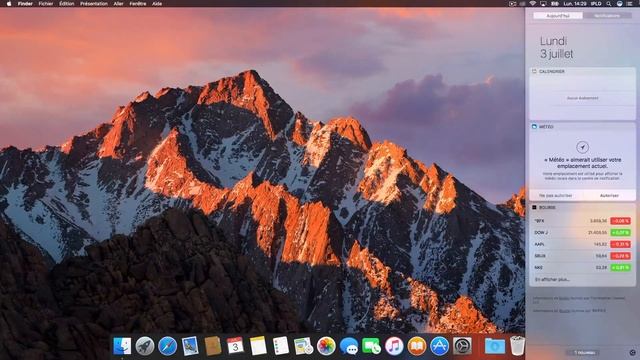Open the Édition menu
Screen dimensions: 640x360
tap(67, 4)
